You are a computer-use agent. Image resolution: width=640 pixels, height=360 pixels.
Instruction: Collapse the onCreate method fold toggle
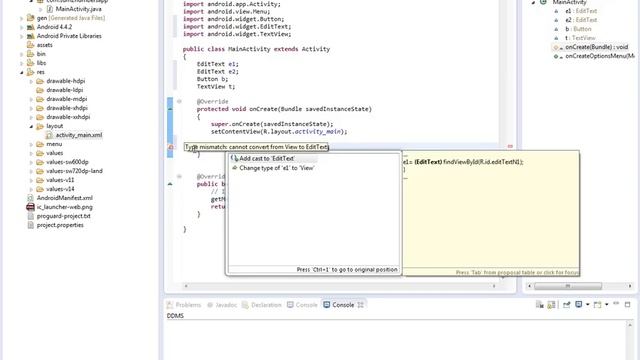click(179, 101)
